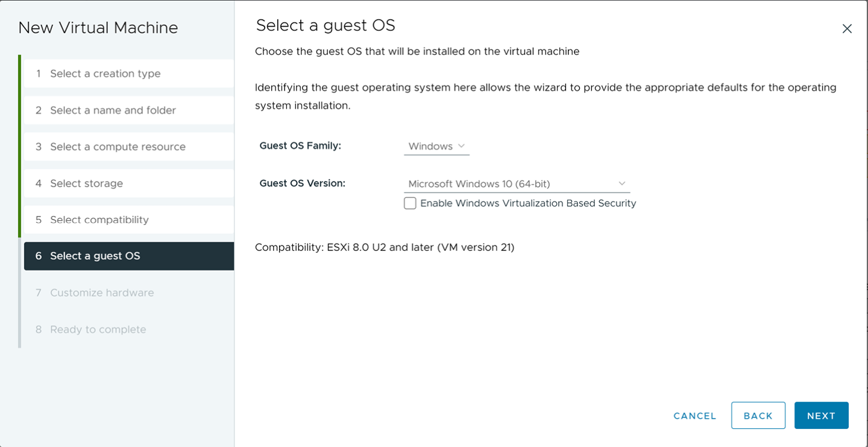The width and height of the screenshot is (868, 447).
Task: Enable Windows Virtualization Based Security checkbox
Action: (x=410, y=203)
